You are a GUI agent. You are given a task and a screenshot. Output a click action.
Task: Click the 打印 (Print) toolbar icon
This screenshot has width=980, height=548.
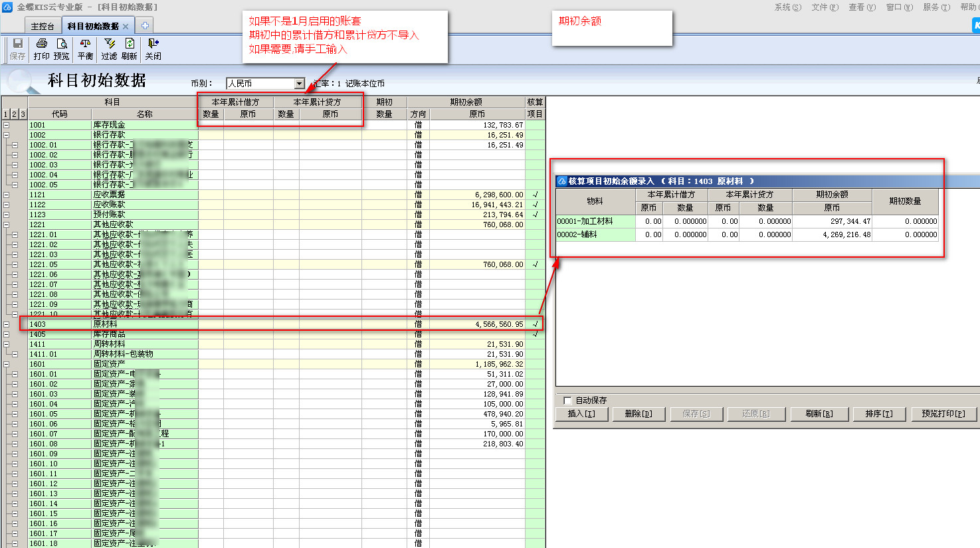pos(41,44)
